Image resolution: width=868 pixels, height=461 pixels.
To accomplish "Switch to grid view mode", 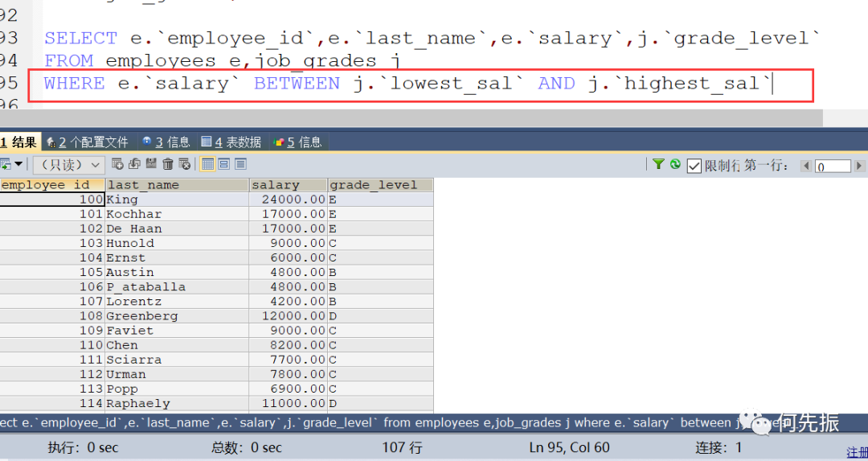I will click(207, 163).
